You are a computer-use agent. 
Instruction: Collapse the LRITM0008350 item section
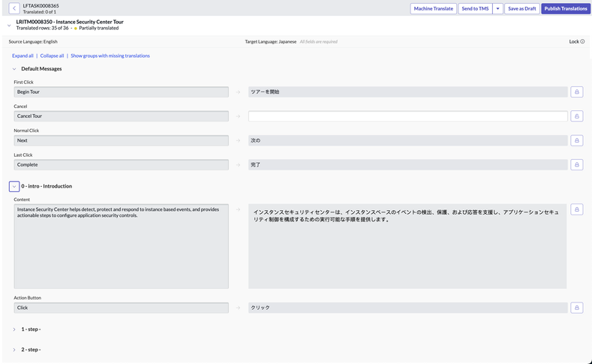[9, 26]
